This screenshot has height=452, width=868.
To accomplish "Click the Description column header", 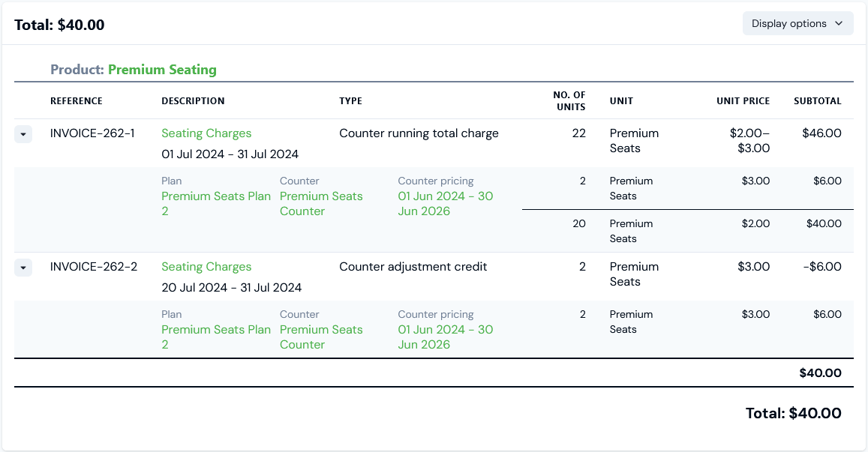I will point(193,101).
